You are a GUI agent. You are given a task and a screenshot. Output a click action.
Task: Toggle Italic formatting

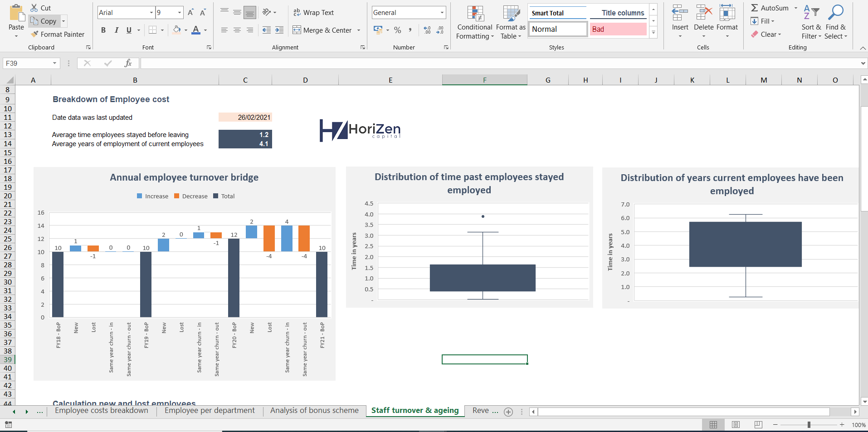(x=117, y=30)
